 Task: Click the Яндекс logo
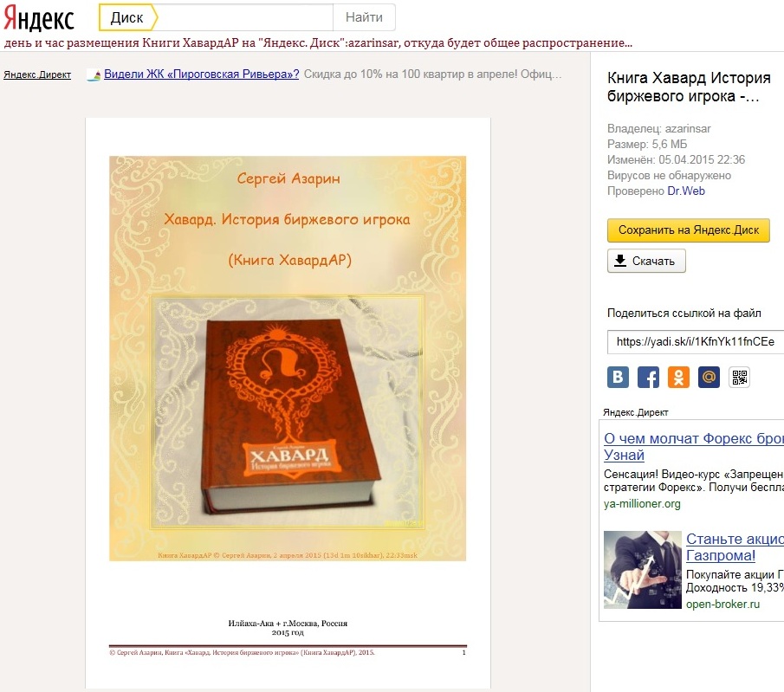39,18
